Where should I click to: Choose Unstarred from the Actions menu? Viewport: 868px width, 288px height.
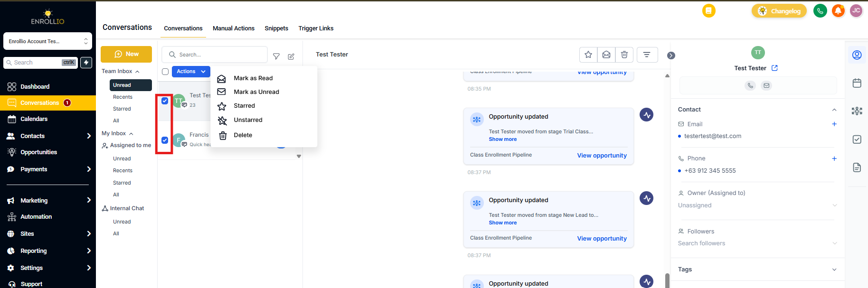248,120
